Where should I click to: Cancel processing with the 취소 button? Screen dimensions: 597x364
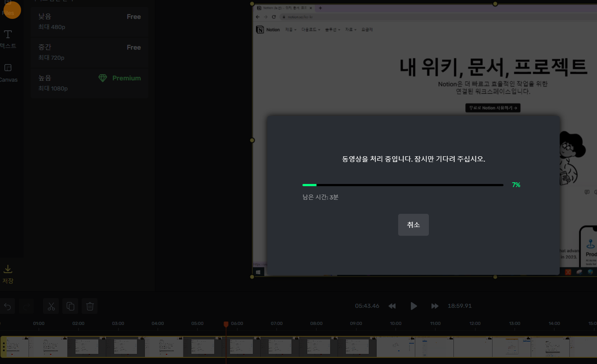(414, 225)
